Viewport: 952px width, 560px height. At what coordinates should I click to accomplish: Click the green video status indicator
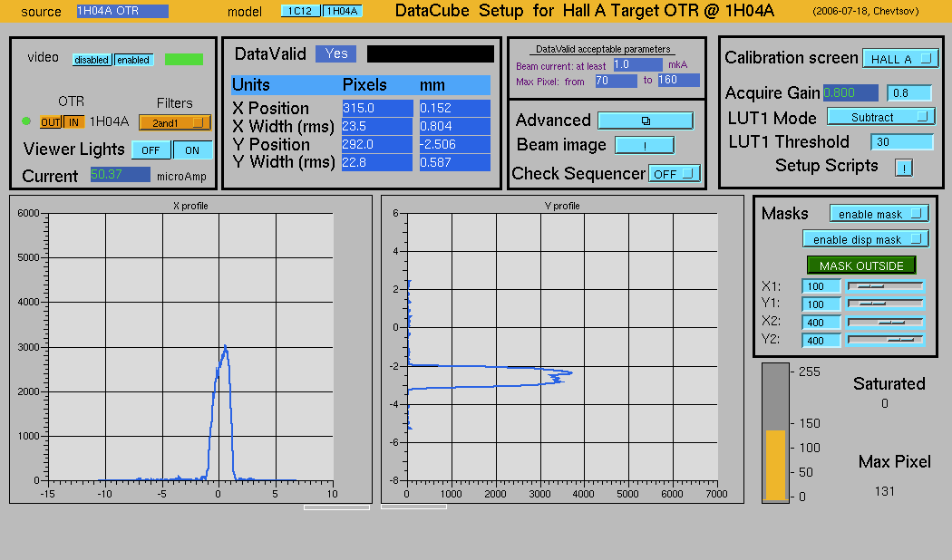(x=183, y=60)
